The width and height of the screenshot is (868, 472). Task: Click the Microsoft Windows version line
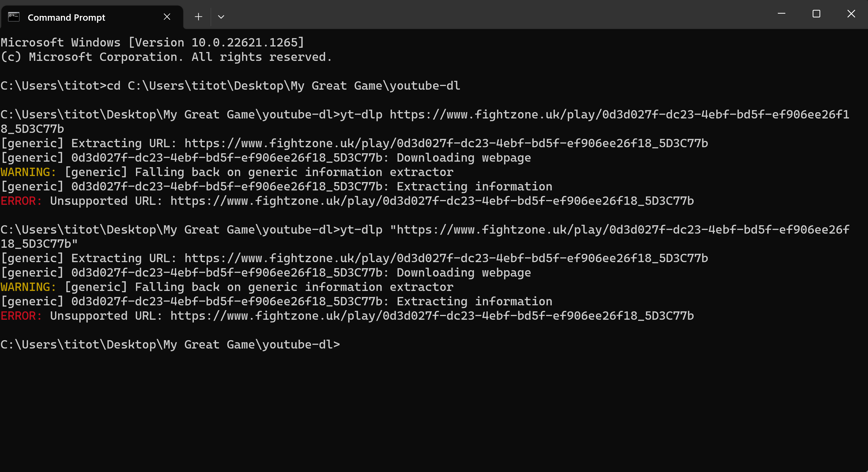(x=152, y=43)
